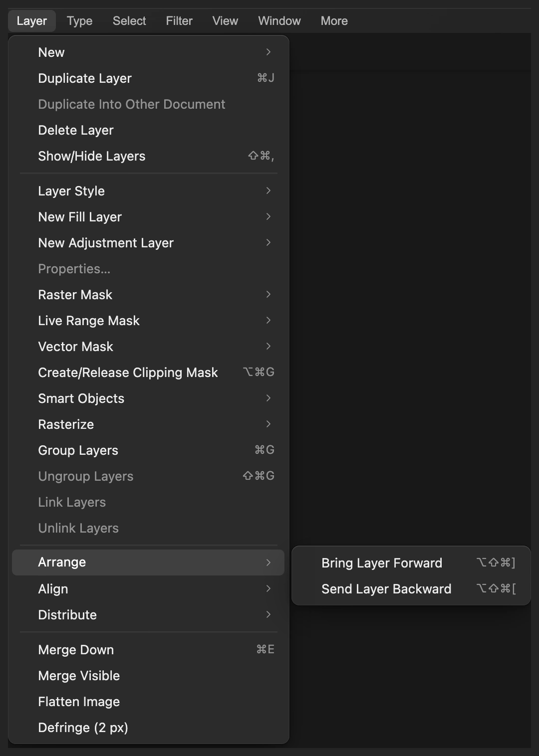The width and height of the screenshot is (539, 756).
Task: Click the highlighted Arrange menu item
Action: (148, 563)
